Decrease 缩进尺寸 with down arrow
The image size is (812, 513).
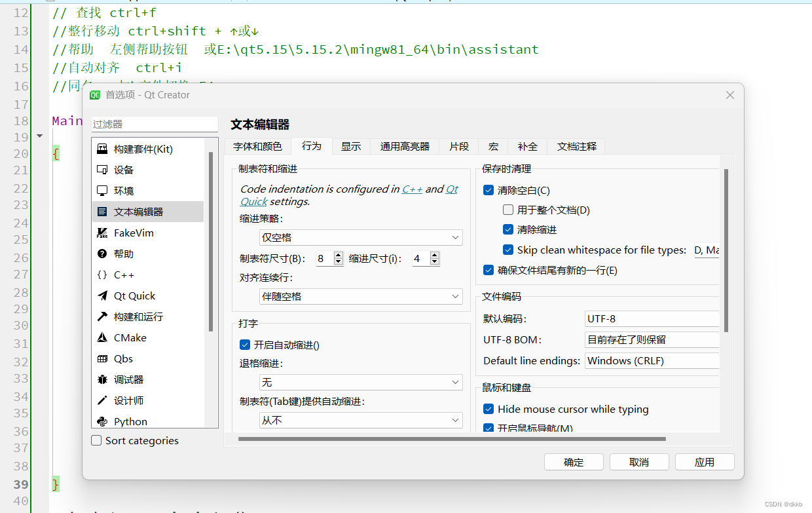[435, 262]
